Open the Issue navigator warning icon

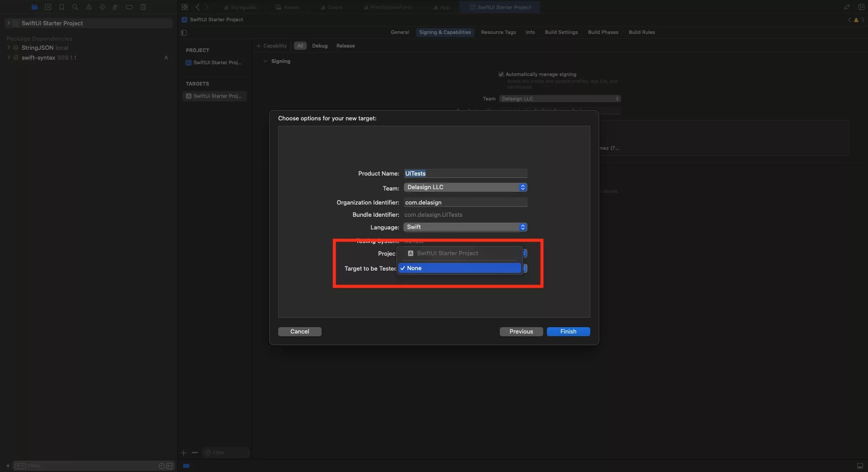pos(89,7)
